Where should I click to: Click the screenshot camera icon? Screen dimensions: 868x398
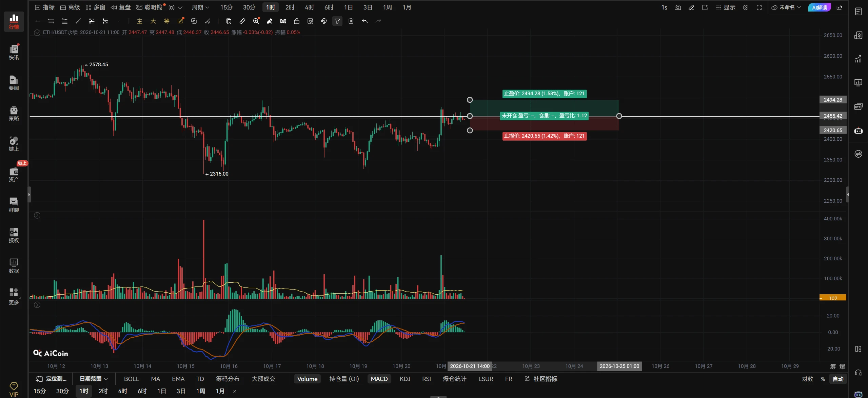click(x=677, y=7)
